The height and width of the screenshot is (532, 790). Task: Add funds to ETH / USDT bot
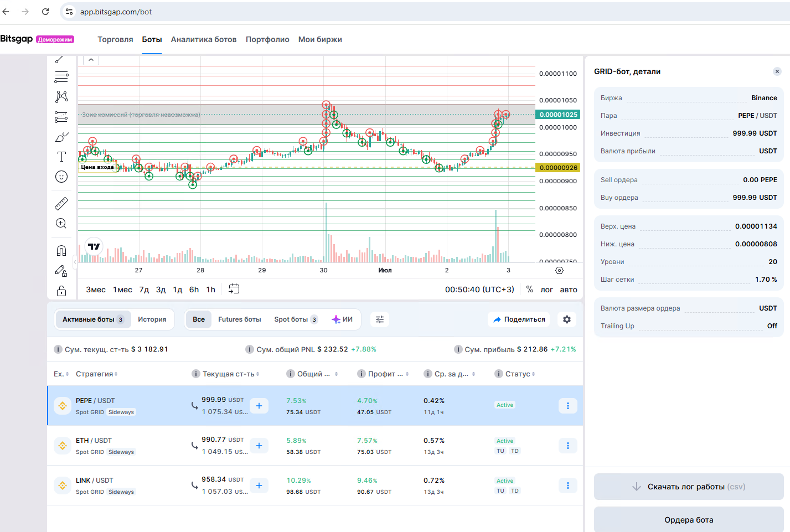click(259, 446)
